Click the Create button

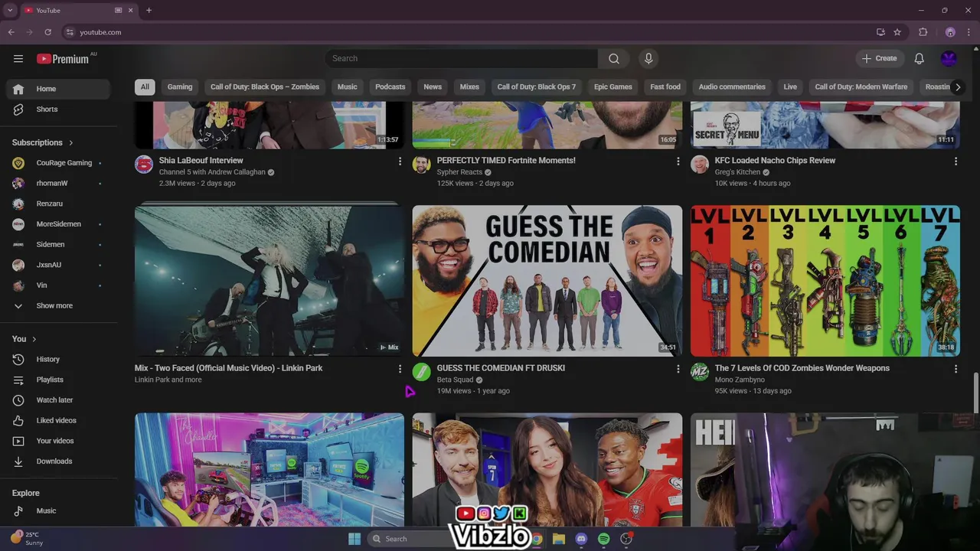click(879, 58)
